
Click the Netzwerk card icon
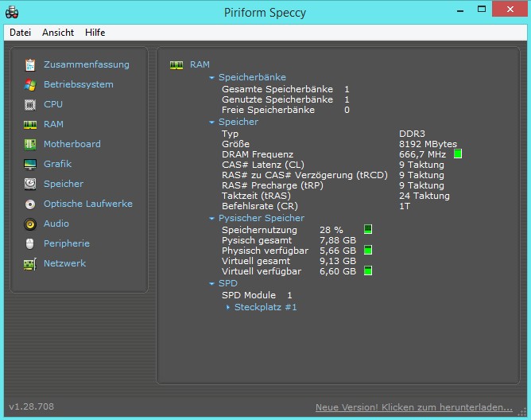coord(30,264)
